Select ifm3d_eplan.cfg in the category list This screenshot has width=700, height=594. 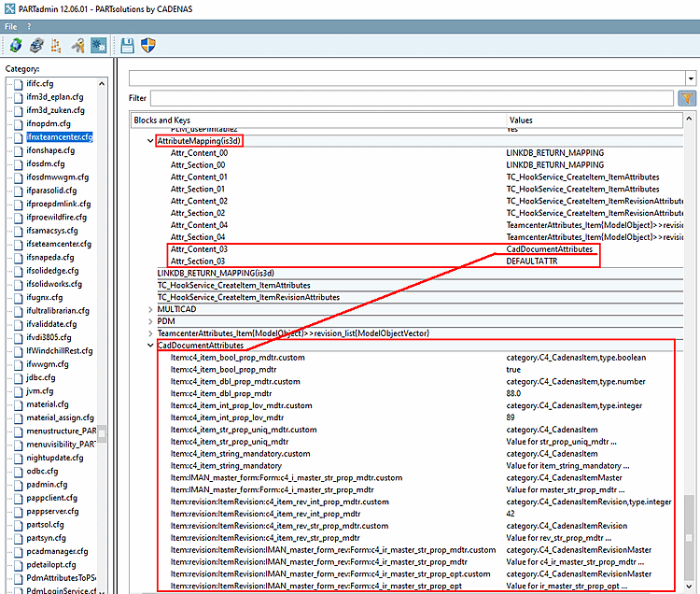tap(55, 97)
